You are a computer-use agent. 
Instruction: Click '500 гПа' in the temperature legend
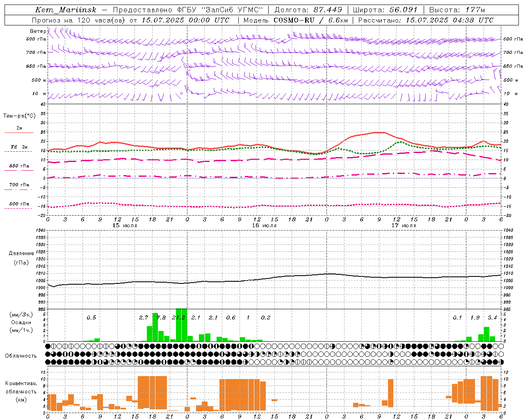(x=19, y=204)
